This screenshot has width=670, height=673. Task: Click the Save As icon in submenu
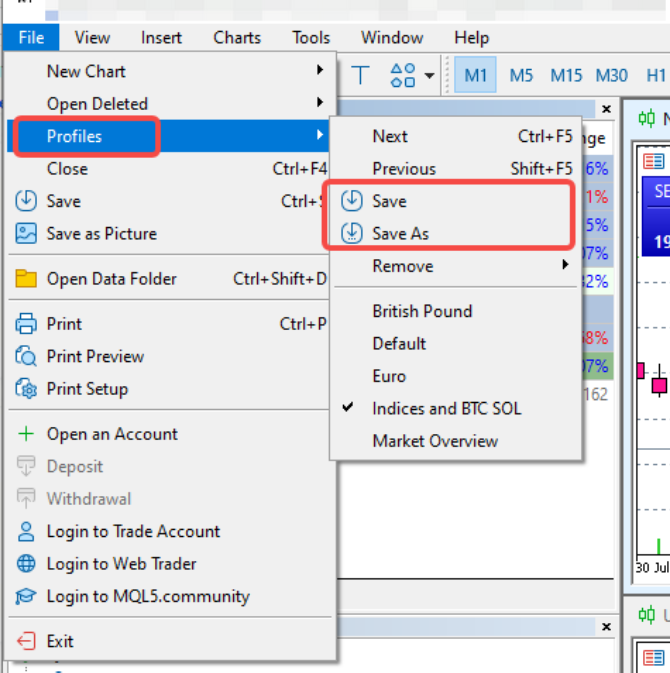click(352, 233)
